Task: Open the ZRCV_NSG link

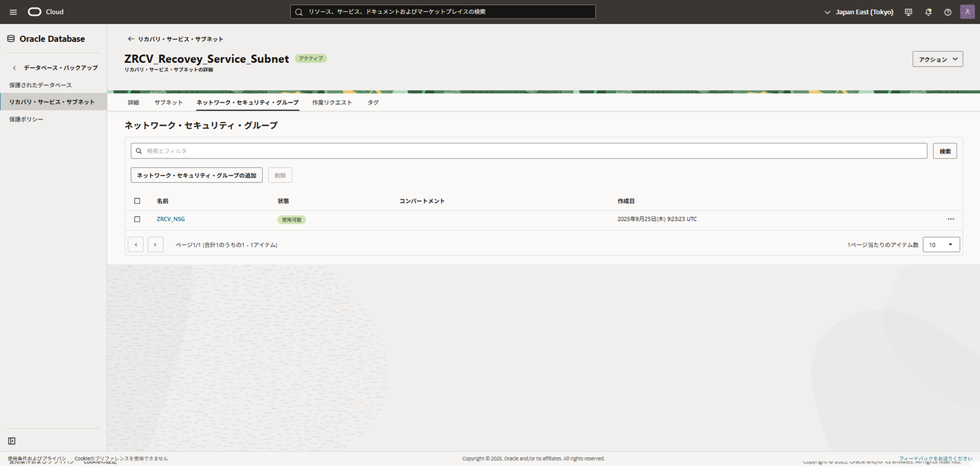Action: tap(171, 219)
